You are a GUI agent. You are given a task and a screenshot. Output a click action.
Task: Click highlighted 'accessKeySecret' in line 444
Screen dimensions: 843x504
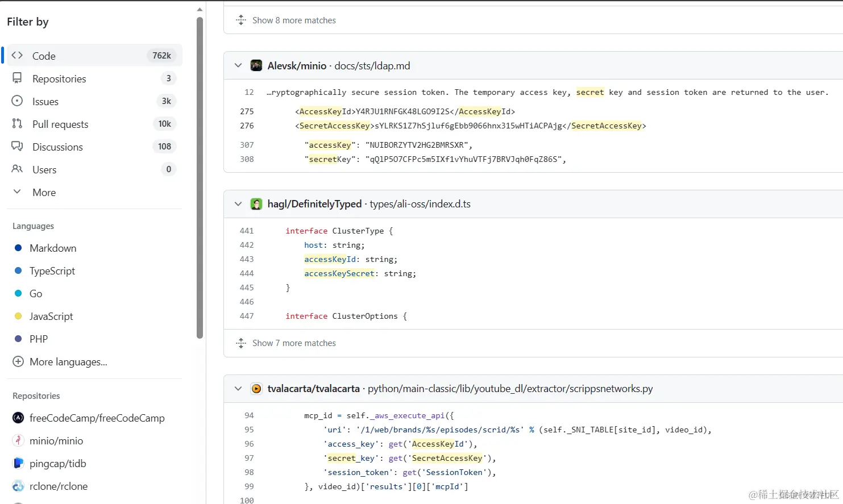339,273
